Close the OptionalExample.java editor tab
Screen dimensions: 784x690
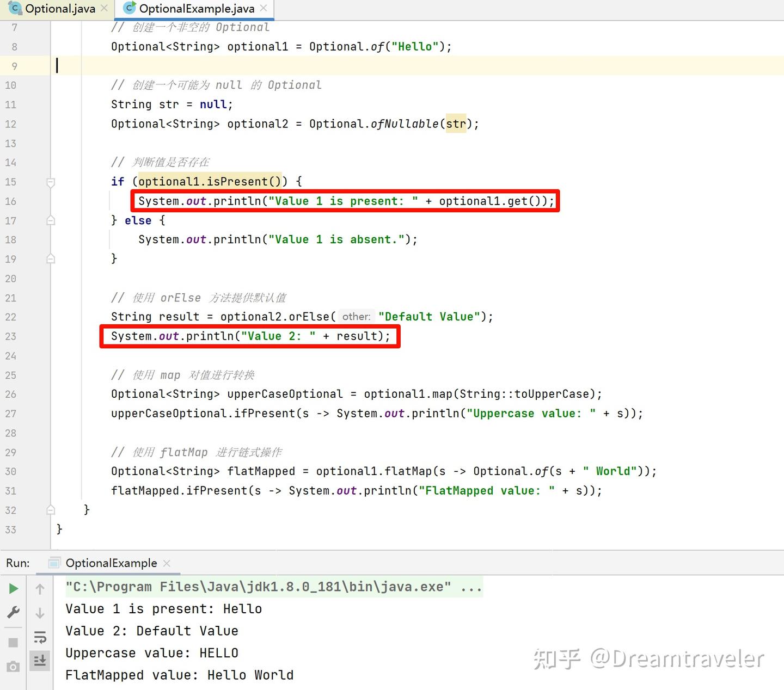[x=263, y=8]
